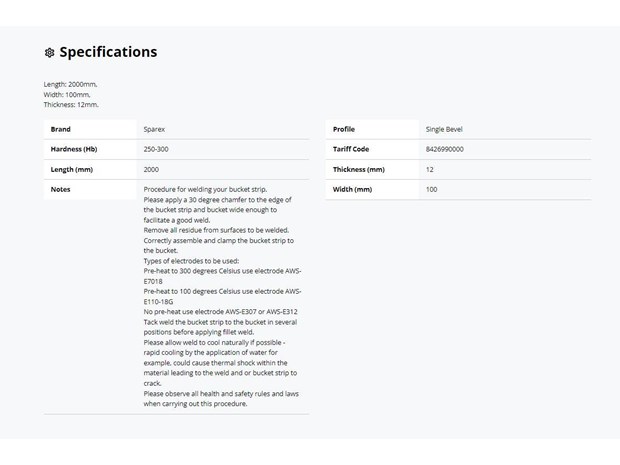This screenshot has width=620, height=465.
Task: Click the Thickness (mm) label
Action: [359, 169]
